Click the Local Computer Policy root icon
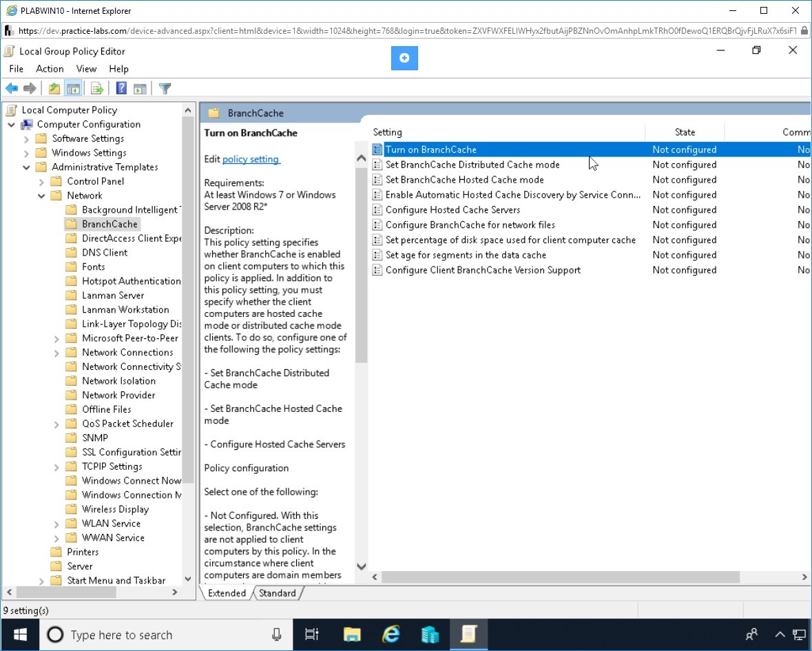 [12, 110]
